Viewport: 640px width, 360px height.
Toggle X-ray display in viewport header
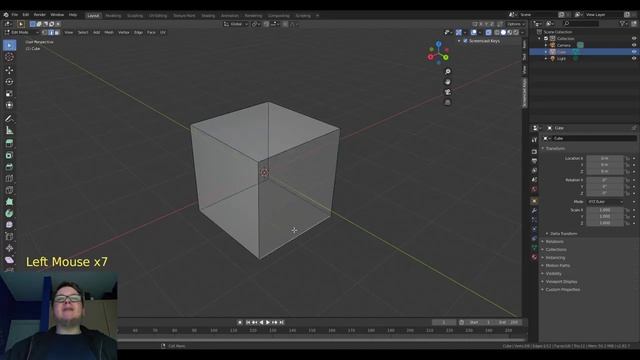point(489,32)
